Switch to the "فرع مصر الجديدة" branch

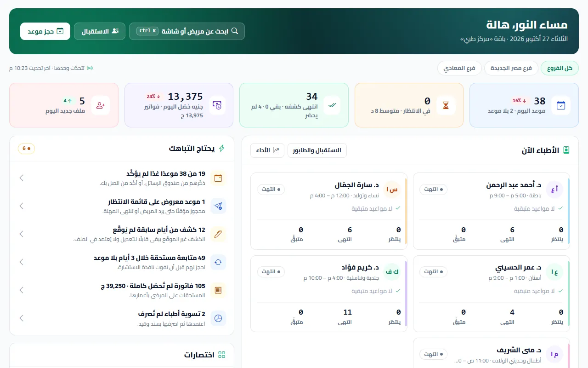tap(511, 68)
